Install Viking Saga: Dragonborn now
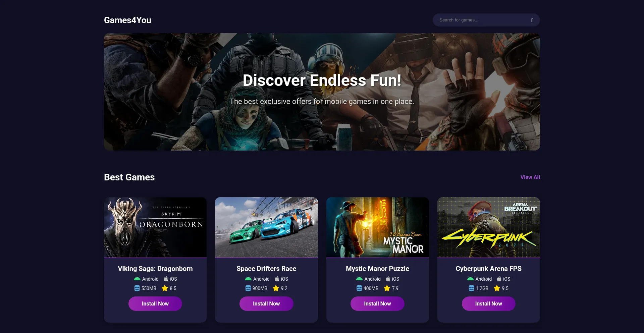 click(x=155, y=303)
